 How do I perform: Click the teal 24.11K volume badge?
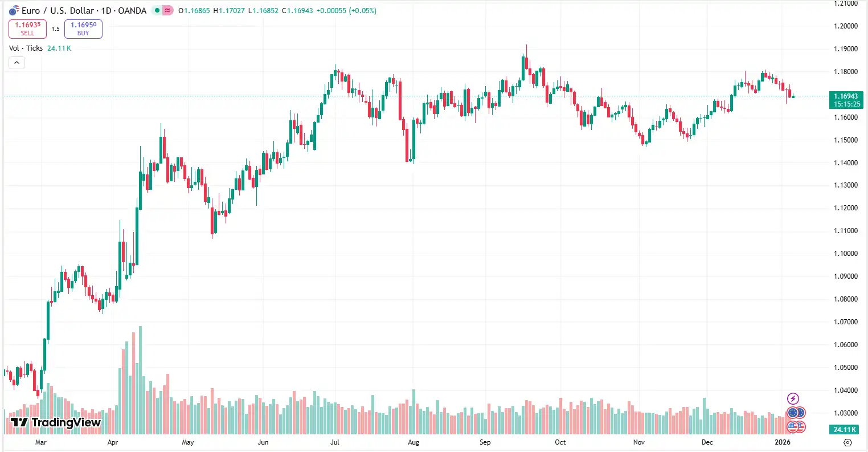tap(844, 430)
